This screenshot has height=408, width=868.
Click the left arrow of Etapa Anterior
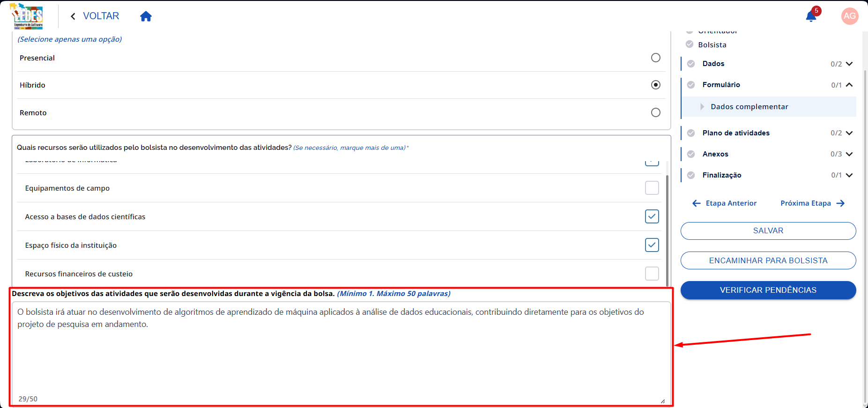(x=697, y=203)
